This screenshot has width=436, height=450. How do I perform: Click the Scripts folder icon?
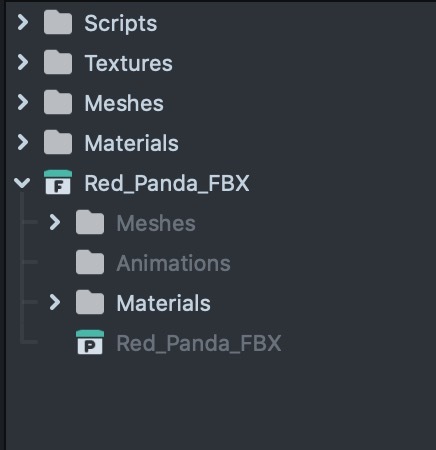[x=58, y=22]
